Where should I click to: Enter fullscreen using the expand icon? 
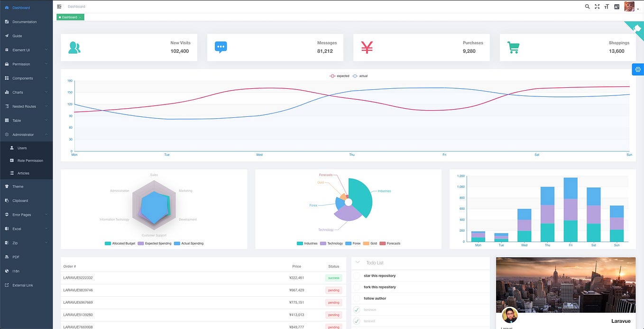click(597, 6)
